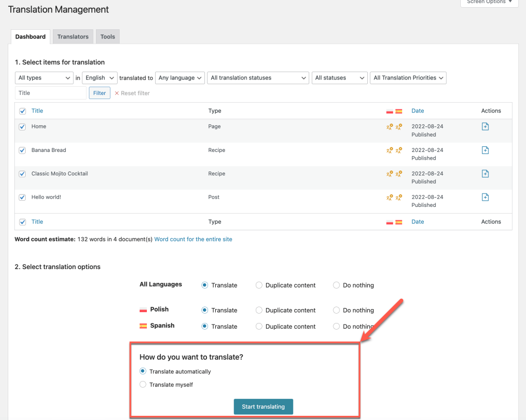The image size is (526, 420).
Task: Uncheck the Banana Bread row checkbox
Action: (x=22, y=150)
